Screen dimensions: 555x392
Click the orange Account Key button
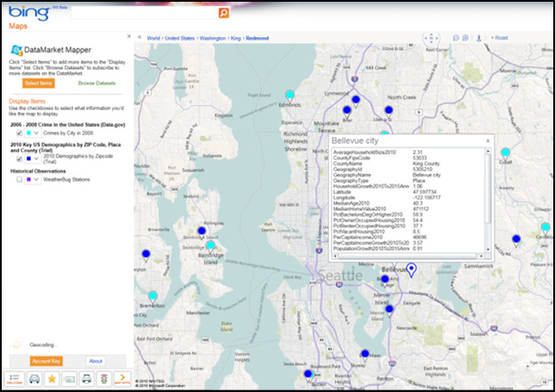tap(46, 361)
